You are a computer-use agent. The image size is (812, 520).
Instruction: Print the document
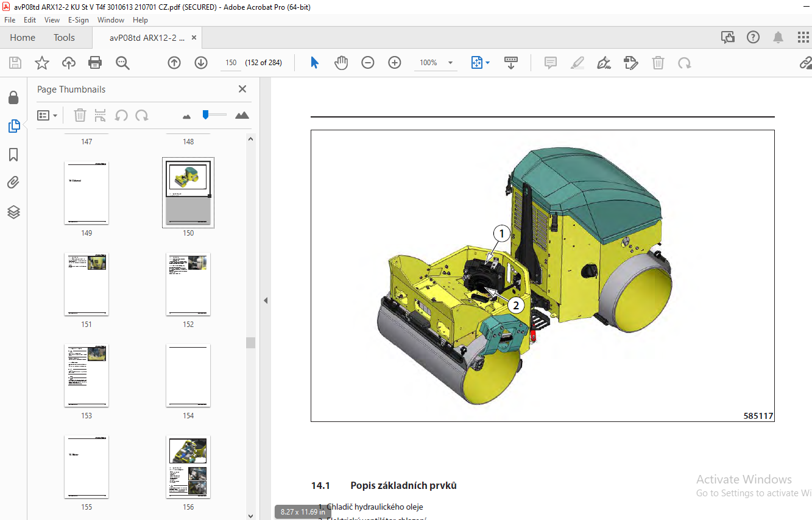[95, 63]
